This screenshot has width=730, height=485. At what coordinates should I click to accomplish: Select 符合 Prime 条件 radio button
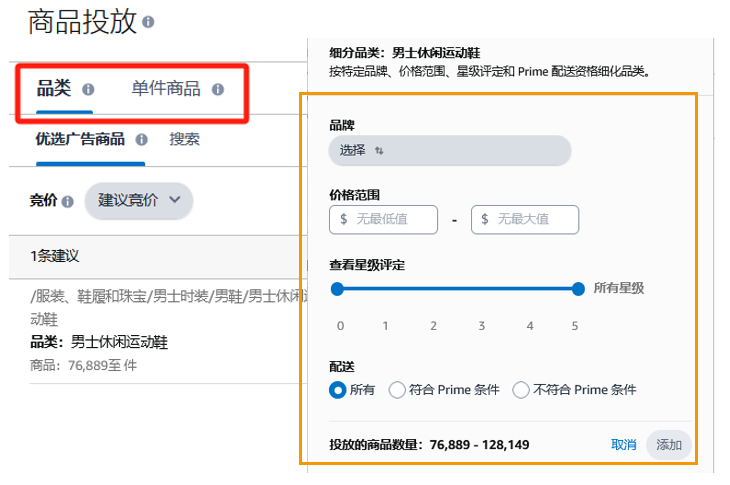click(397, 390)
